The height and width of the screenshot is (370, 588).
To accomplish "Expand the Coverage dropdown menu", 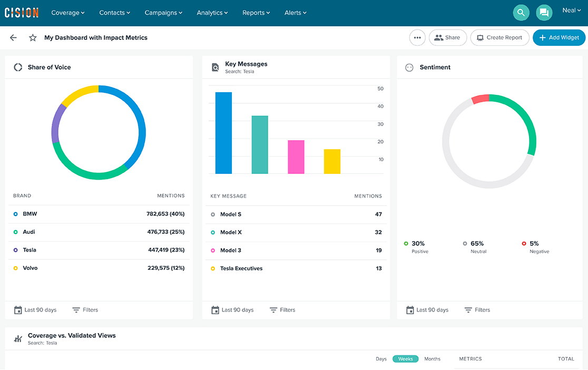I will tap(67, 13).
